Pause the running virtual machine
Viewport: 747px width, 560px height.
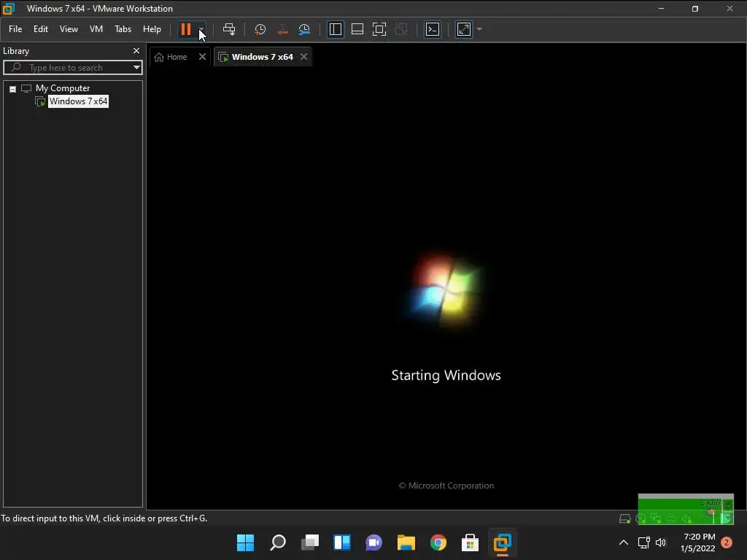pos(186,29)
